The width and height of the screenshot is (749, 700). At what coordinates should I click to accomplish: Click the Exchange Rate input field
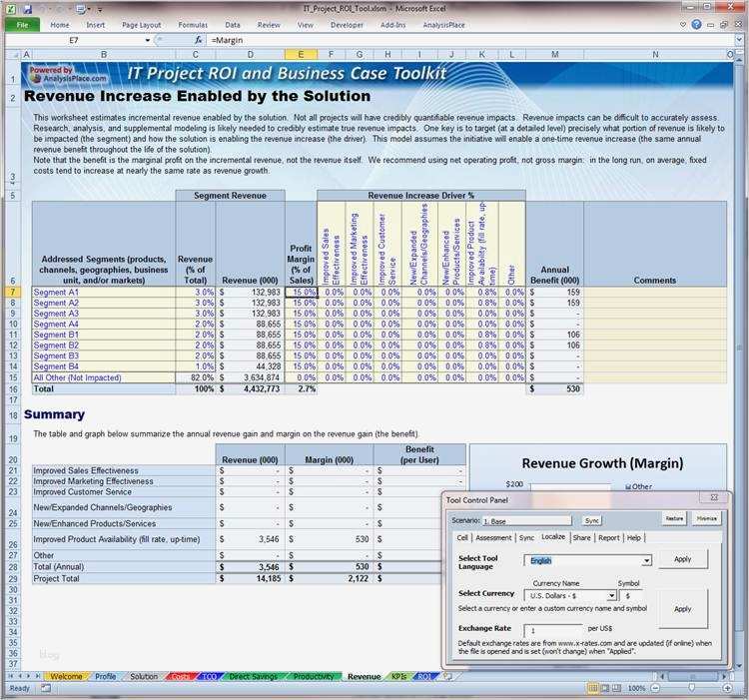pos(552,631)
